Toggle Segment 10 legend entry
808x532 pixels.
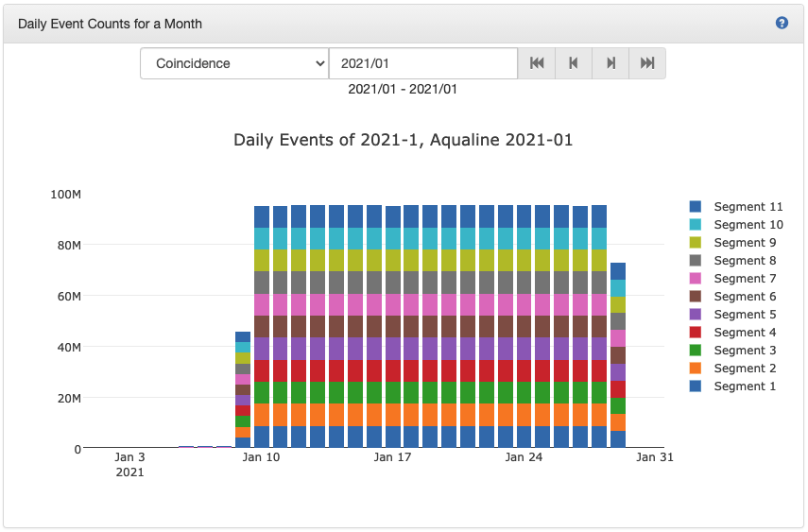tap(748, 225)
